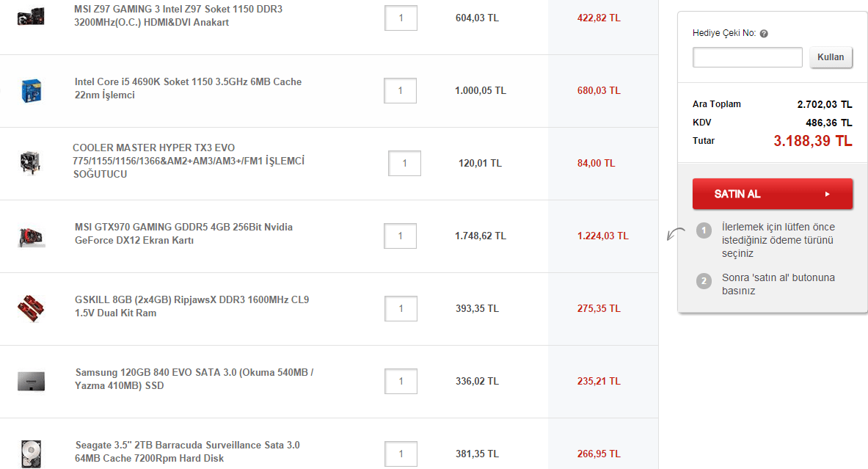Open the MSI GTX970 GAMING product link
868x469 pixels.
pyautogui.click(x=183, y=233)
